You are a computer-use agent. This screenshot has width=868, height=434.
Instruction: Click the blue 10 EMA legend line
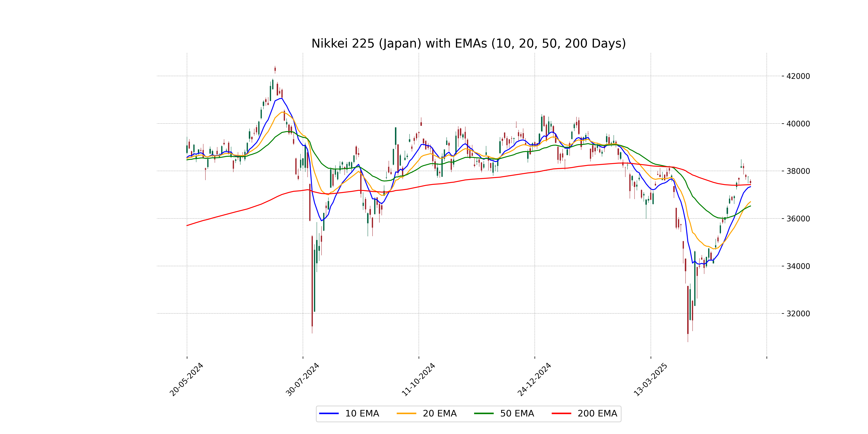tap(329, 413)
